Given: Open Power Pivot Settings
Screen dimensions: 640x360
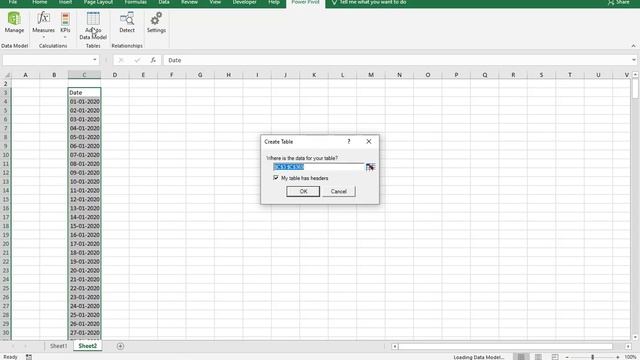Looking at the screenshot, I should tap(156, 22).
